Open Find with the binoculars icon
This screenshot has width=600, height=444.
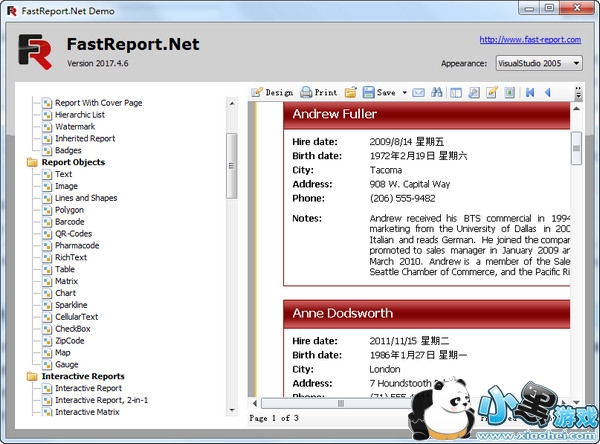pos(437,93)
